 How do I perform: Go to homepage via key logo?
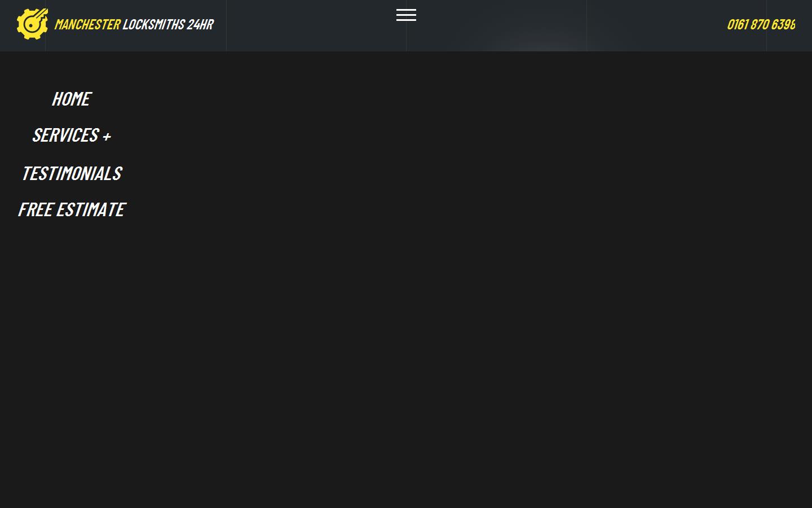32,24
